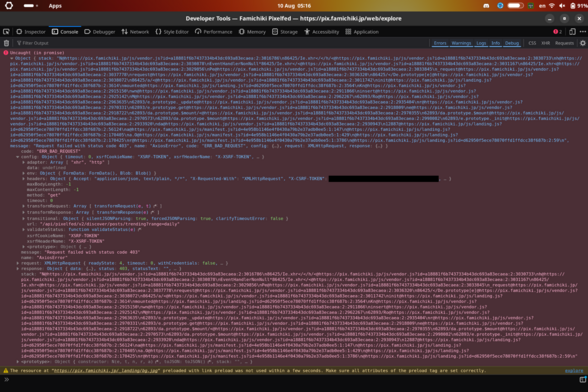
Task: Open the Debugger panel
Action: pyautogui.click(x=100, y=32)
